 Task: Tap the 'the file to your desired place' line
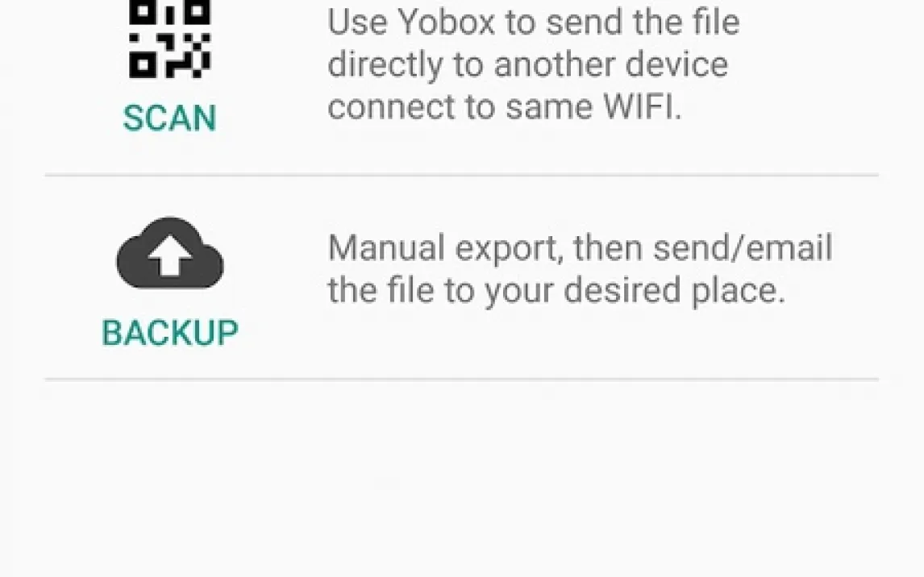(556, 291)
